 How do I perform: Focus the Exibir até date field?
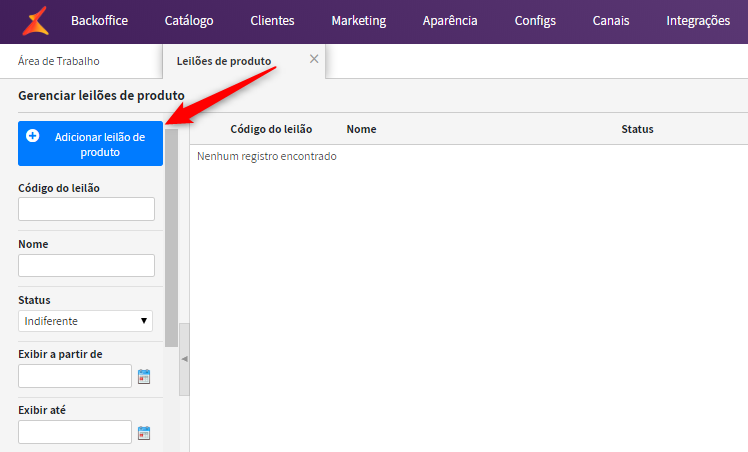point(75,432)
